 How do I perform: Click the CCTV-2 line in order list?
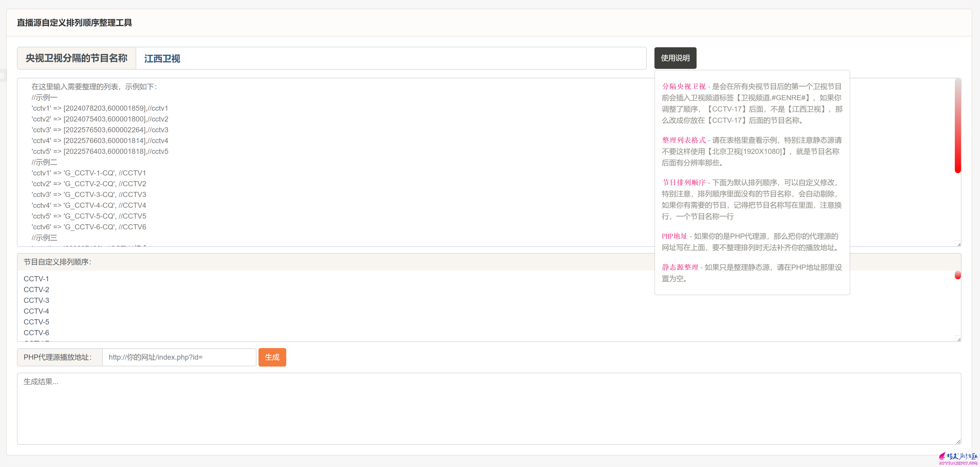tap(36, 289)
